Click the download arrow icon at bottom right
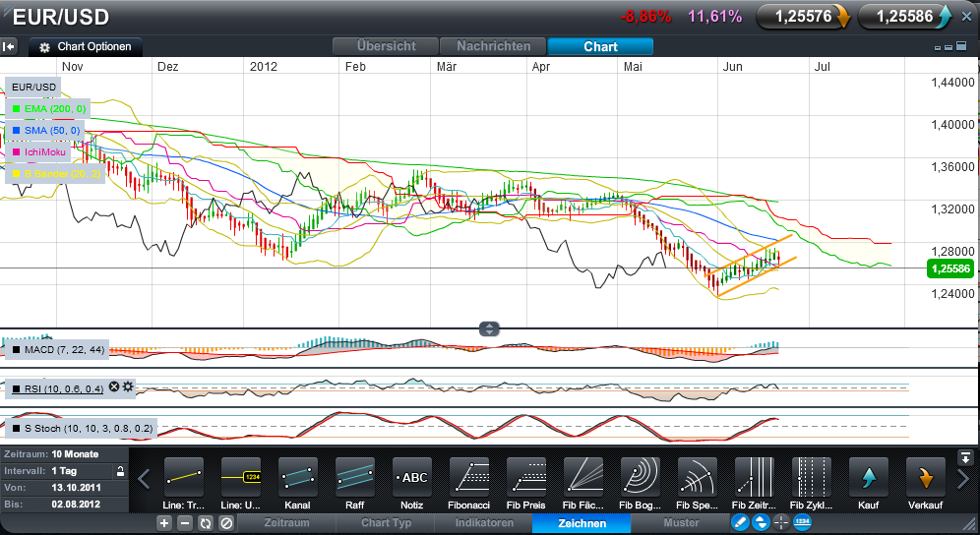The image size is (980, 535). pyautogui.click(x=965, y=457)
